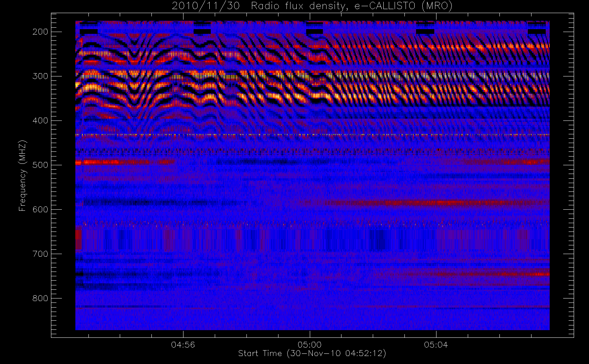Click the 05:00 time tick label

click(309, 344)
